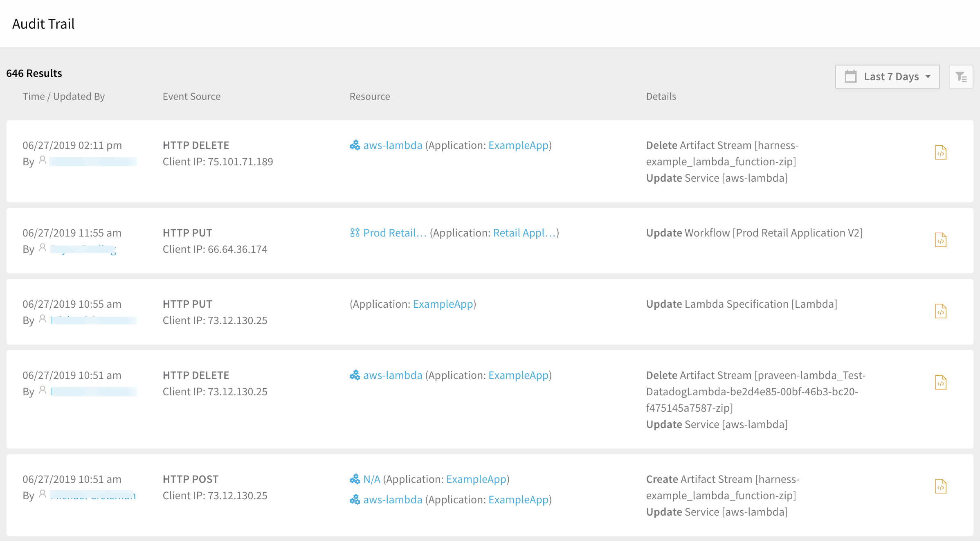The height and width of the screenshot is (541, 980).
Task: Click user icon in 02:11 pm row
Action: click(x=43, y=160)
